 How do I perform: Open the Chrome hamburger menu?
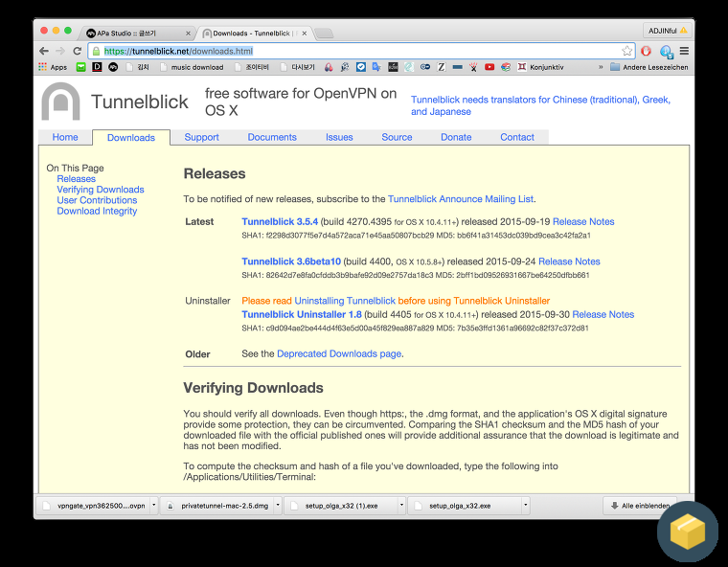tap(684, 51)
